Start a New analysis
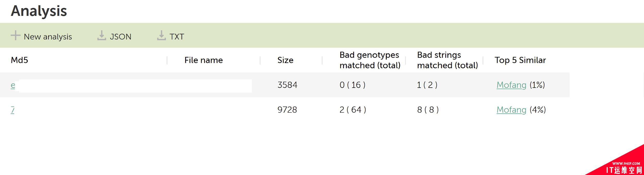The width and height of the screenshot is (644, 175). (x=41, y=36)
